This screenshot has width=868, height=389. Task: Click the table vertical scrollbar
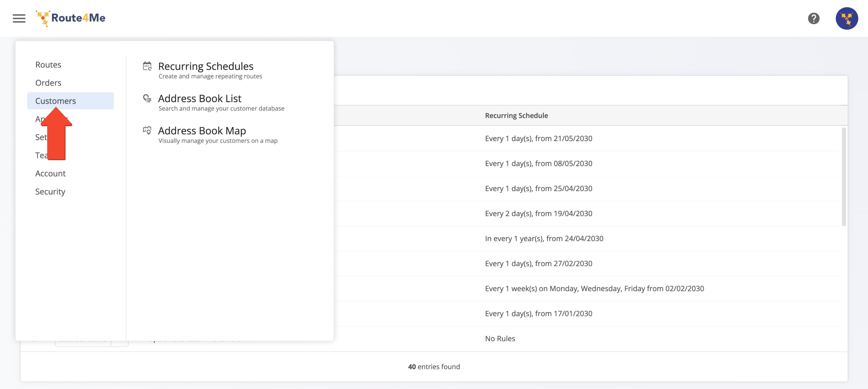(843, 177)
